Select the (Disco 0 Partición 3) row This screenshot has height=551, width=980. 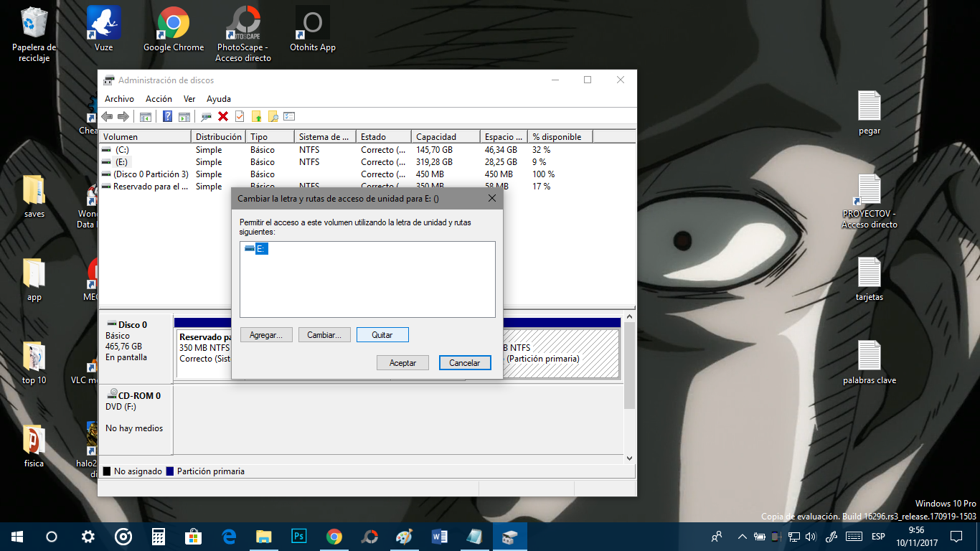click(x=367, y=174)
